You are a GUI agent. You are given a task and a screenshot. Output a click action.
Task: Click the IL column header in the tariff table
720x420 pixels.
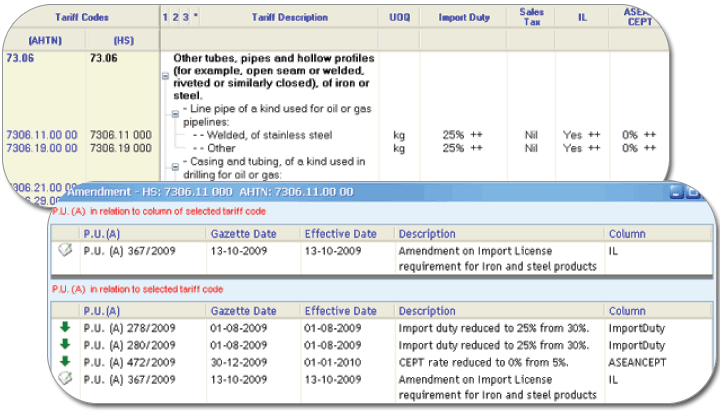click(x=582, y=17)
